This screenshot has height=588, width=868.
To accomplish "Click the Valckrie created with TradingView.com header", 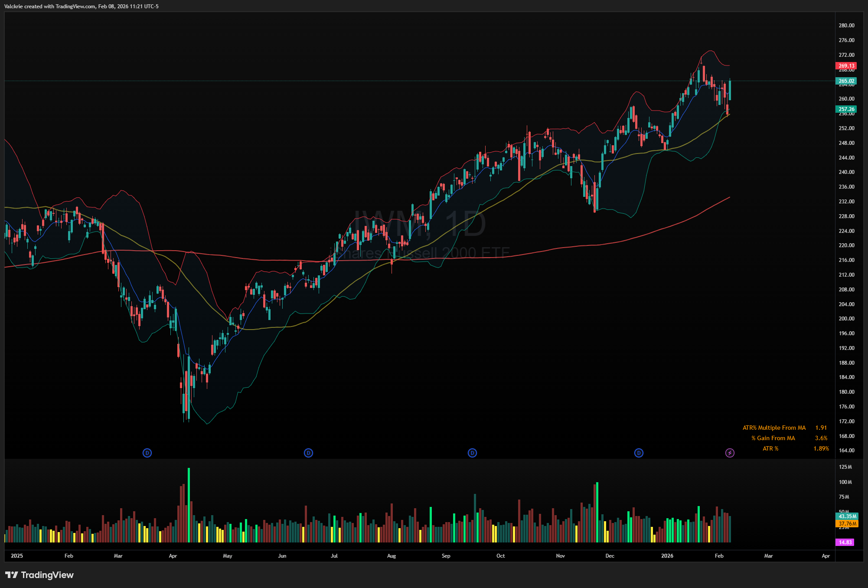I will click(81, 7).
